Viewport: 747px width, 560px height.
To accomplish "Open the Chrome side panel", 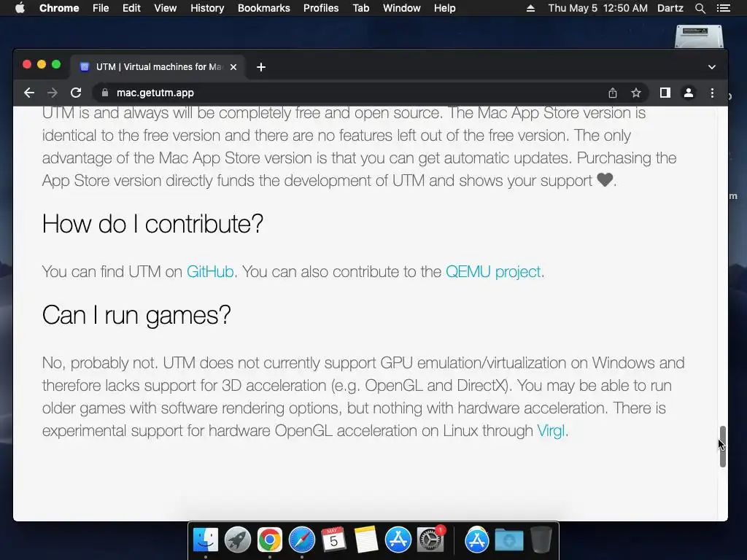I will click(x=665, y=93).
